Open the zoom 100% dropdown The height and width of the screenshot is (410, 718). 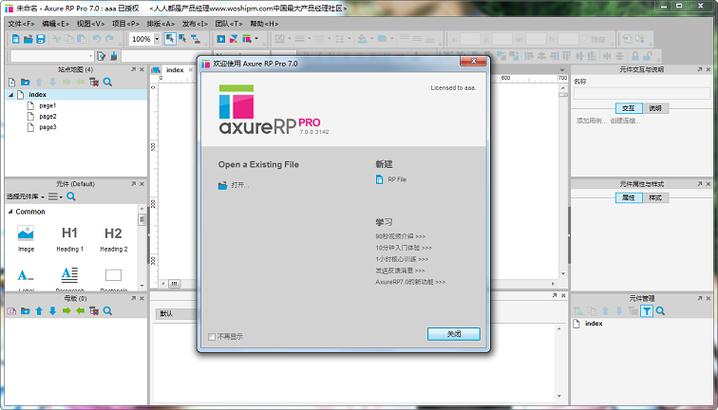(157, 39)
